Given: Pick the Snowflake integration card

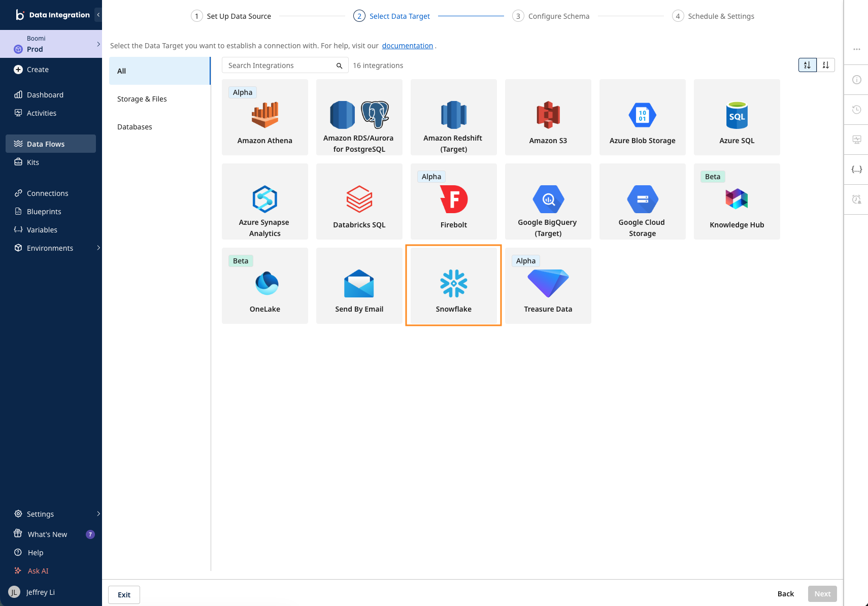Looking at the screenshot, I should (x=453, y=286).
